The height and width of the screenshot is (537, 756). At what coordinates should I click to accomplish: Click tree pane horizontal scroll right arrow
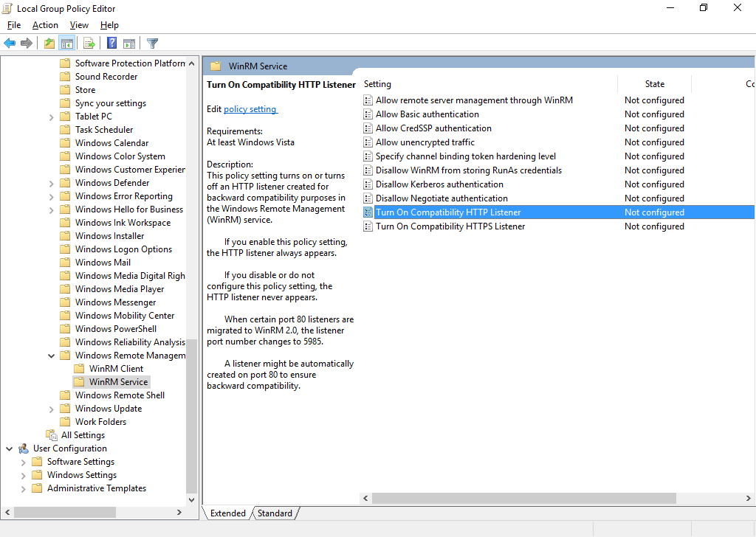(179, 512)
